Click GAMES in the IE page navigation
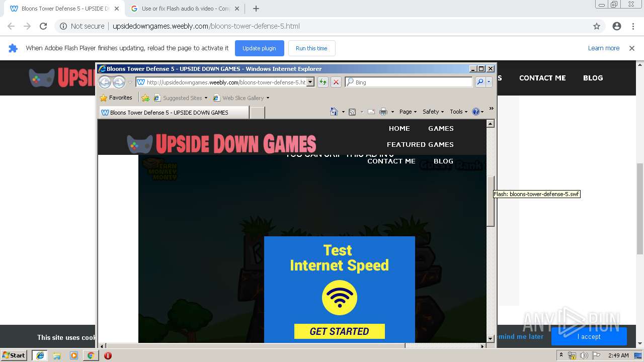644x362 pixels. click(x=441, y=128)
